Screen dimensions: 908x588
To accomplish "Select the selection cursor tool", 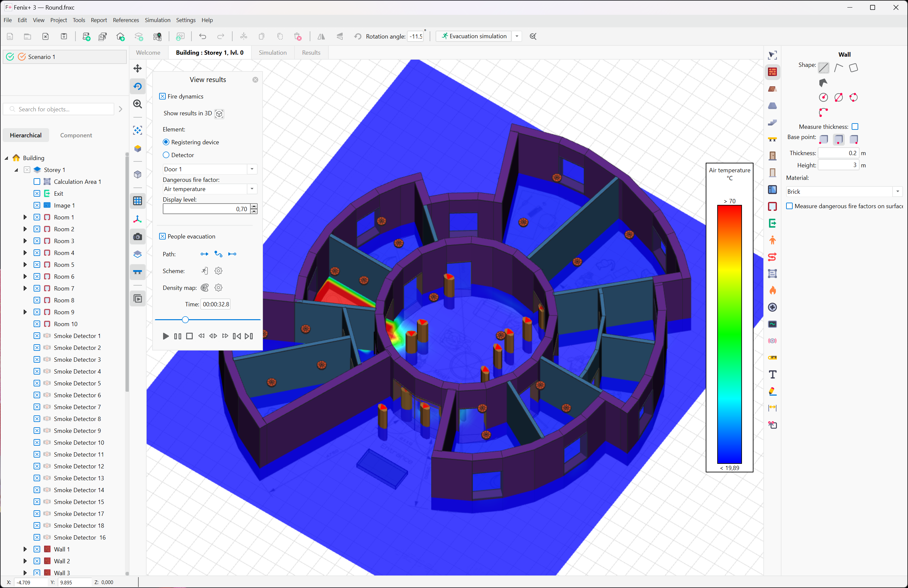I will click(772, 55).
